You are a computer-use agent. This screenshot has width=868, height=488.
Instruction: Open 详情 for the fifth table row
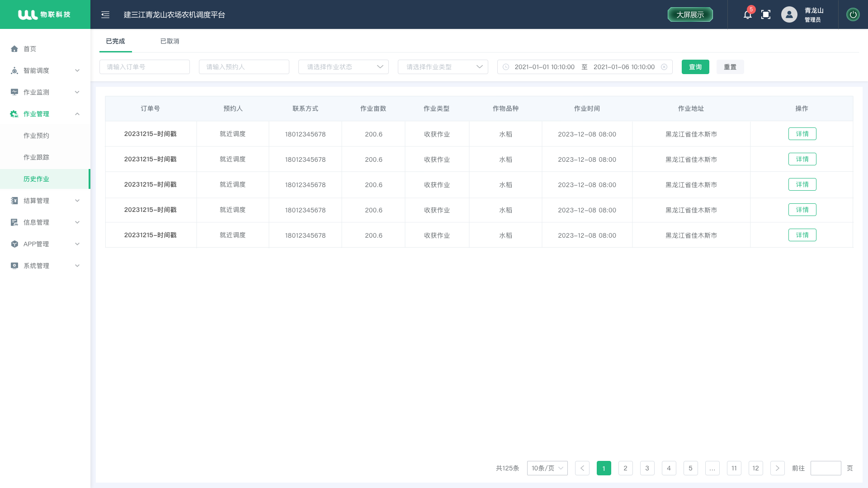coord(802,235)
